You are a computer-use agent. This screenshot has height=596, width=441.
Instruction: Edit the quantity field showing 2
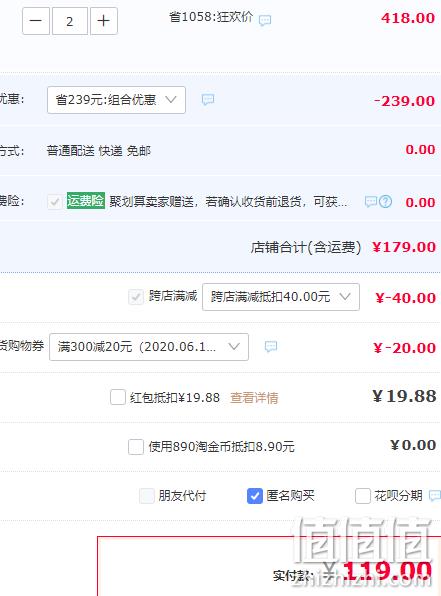70,21
